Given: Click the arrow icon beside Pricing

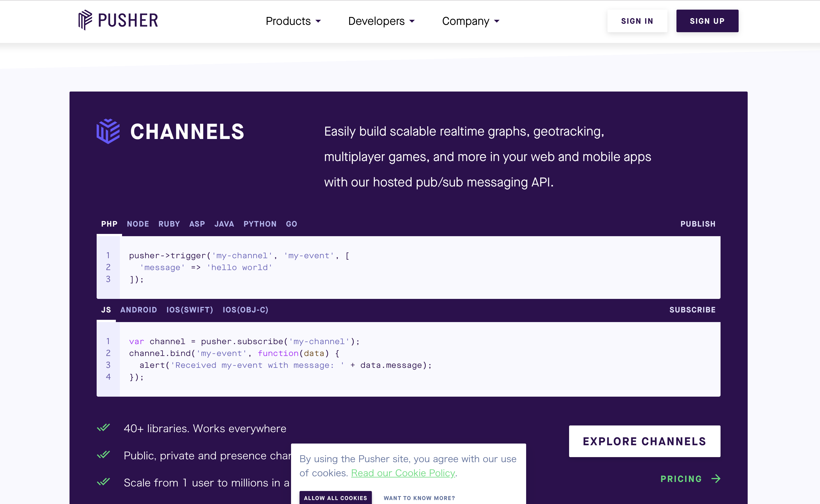Looking at the screenshot, I should pyautogui.click(x=716, y=479).
